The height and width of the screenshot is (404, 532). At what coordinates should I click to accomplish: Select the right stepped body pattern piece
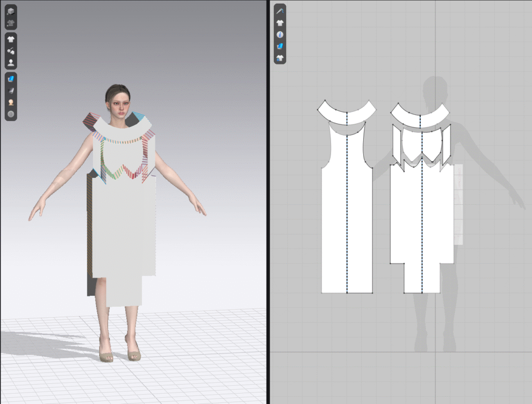[x=410, y=218]
